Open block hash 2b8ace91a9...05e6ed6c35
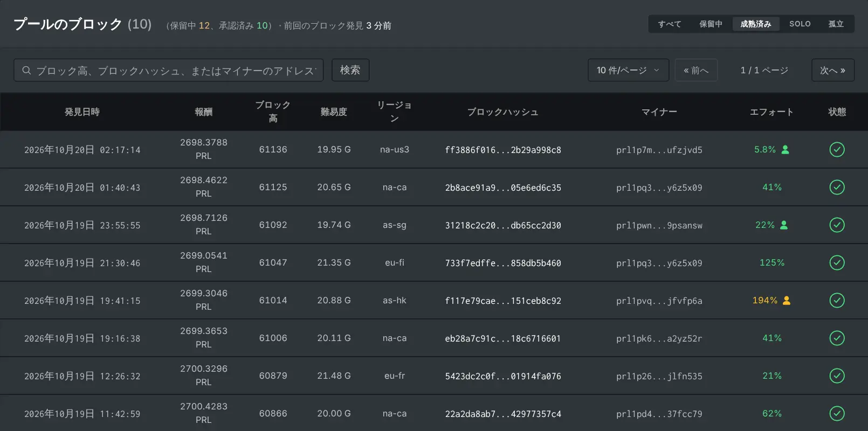This screenshot has height=431, width=868. pyautogui.click(x=503, y=187)
